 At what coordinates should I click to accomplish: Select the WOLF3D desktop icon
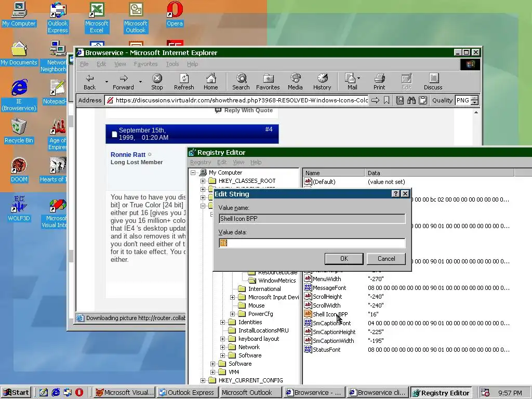click(19, 209)
